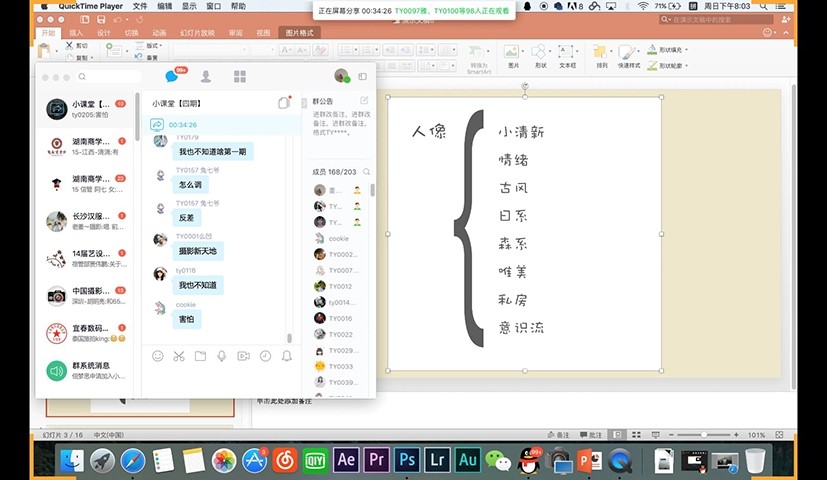Open the QQ contacts person icon
The image size is (827, 480).
coord(206,76)
